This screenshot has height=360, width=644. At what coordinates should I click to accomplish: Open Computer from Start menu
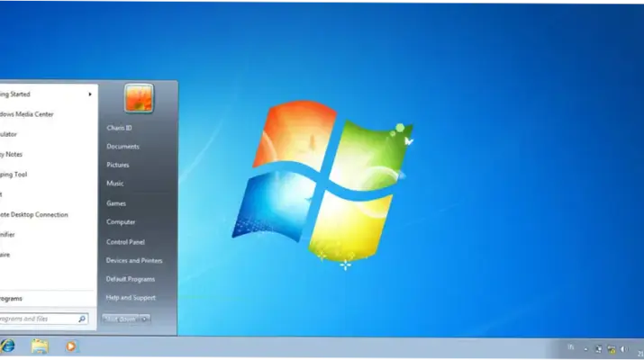121,221
